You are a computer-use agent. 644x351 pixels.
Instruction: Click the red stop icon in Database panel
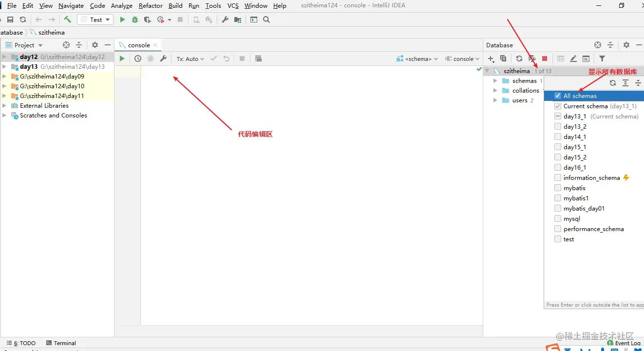click(x=545, y=58)
